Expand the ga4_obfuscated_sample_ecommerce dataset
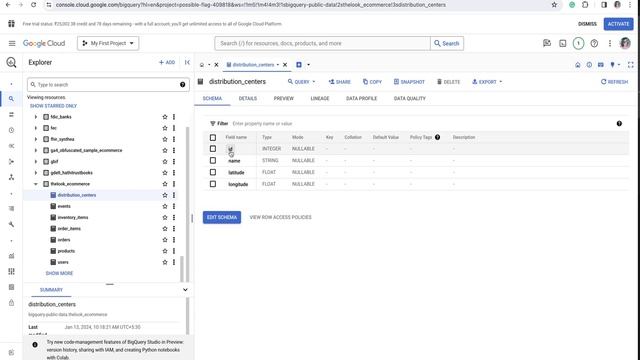 pyautogui.click(x=36, y=151)
